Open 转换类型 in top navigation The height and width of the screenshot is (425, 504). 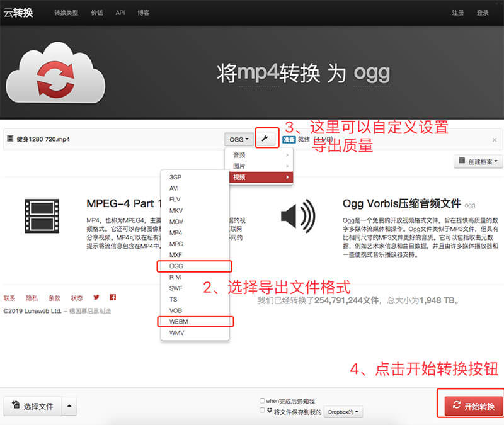(66, 13)
